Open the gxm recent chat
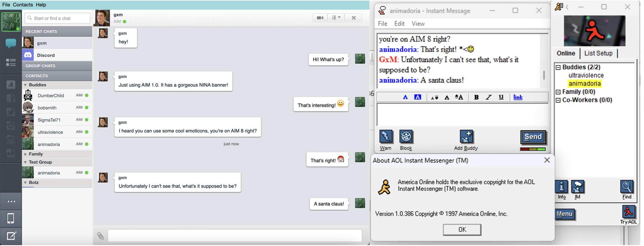 (x=57, y=43)
